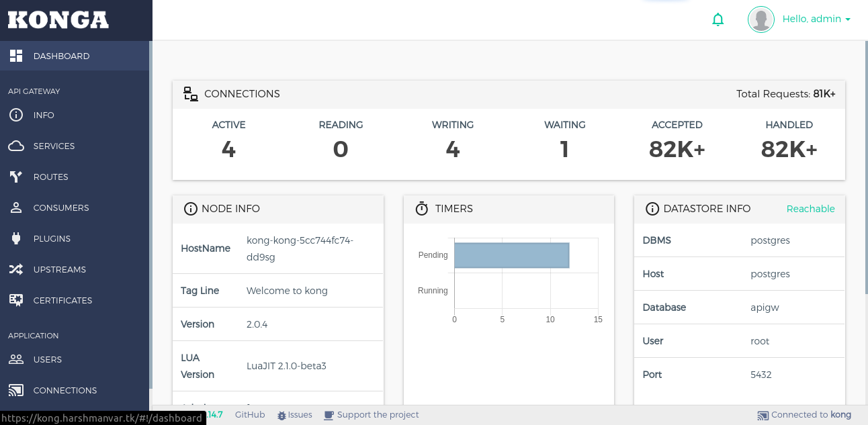Click LuaJIT 2.1.0-beta3 value
This screenshot has height=425, width=868.
point(286,366)
